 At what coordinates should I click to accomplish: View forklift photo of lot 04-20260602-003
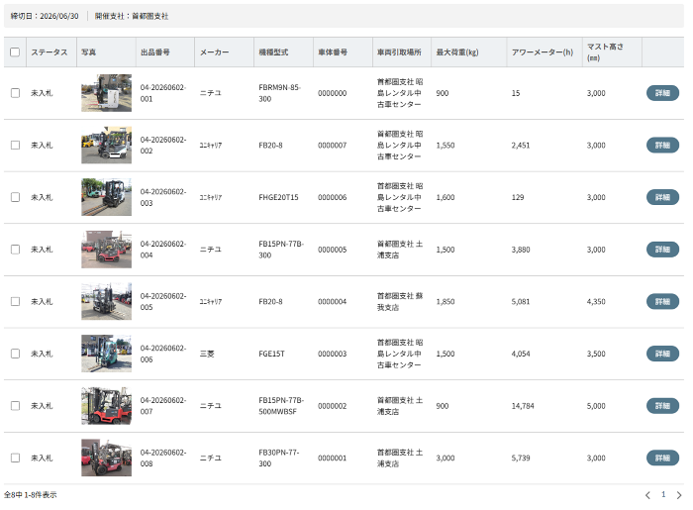[106, 197]
